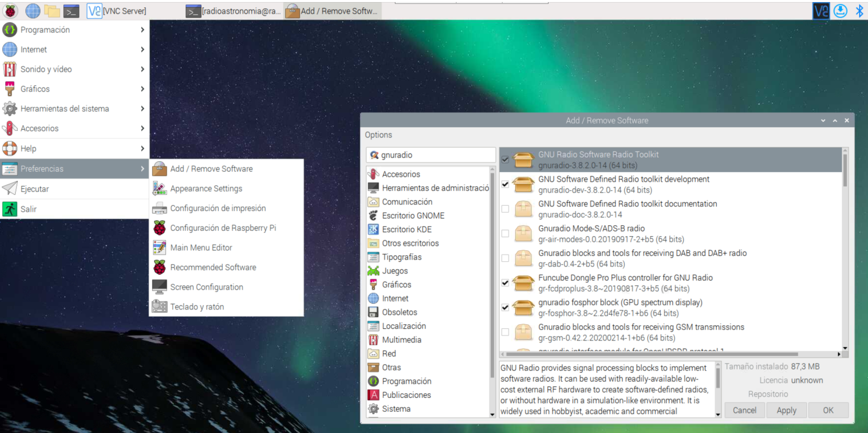This screenshot has height=433, width=868.
Task: Choose Ejecutar from the main menu
Action: pos(74,189)
